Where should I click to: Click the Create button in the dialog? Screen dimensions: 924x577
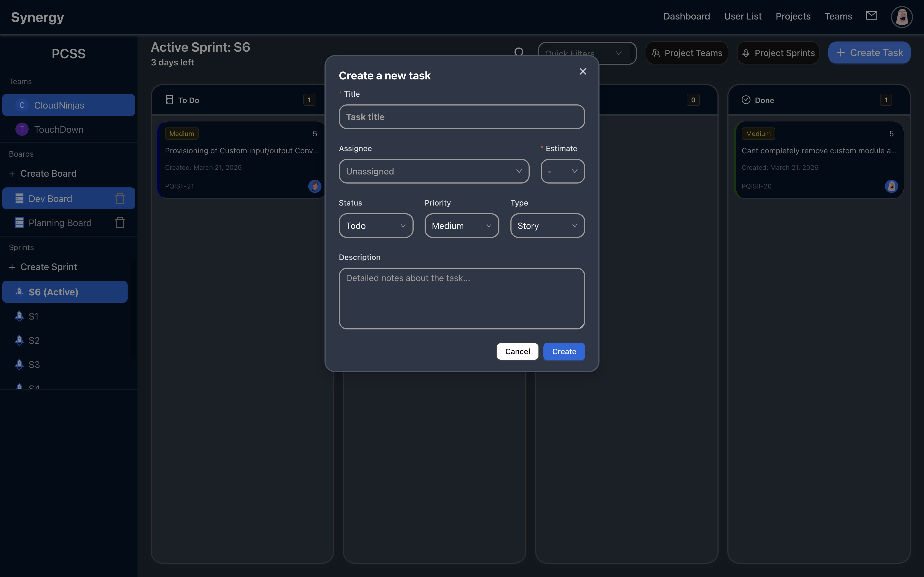[x=564, y=351]
